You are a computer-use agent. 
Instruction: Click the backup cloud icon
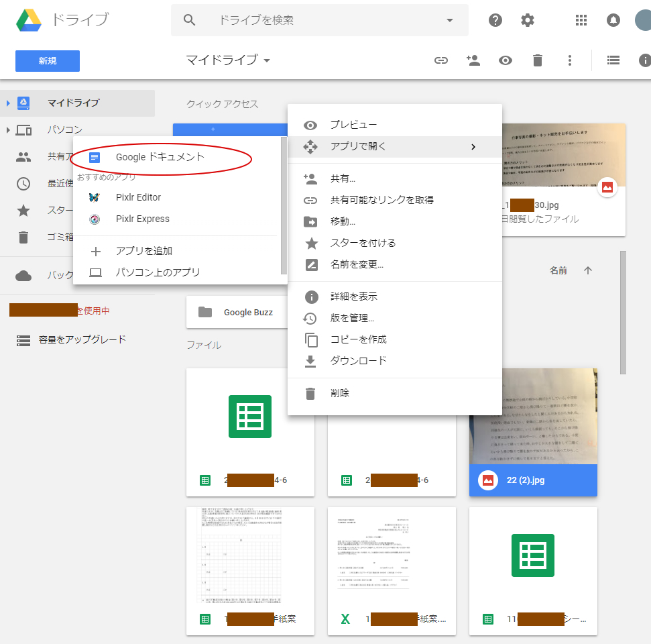(23, 276)
